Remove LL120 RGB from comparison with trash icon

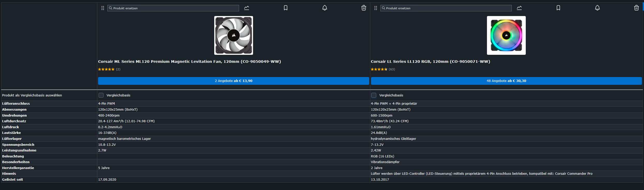(x=636, y=8)
